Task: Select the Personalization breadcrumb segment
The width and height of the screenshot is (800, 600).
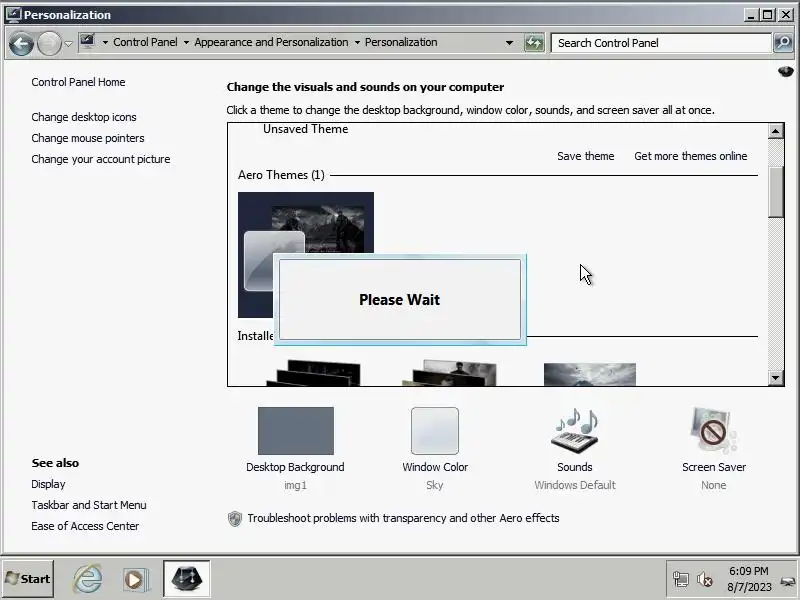Action: click(401, 42)
